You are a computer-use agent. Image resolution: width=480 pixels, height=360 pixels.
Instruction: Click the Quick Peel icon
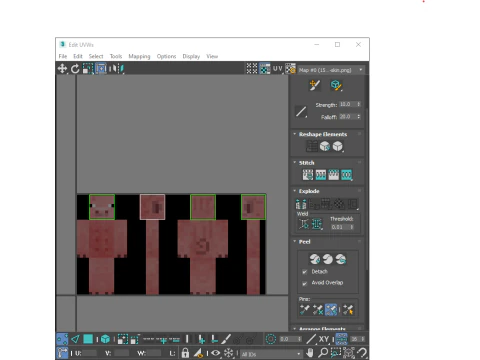315,259
